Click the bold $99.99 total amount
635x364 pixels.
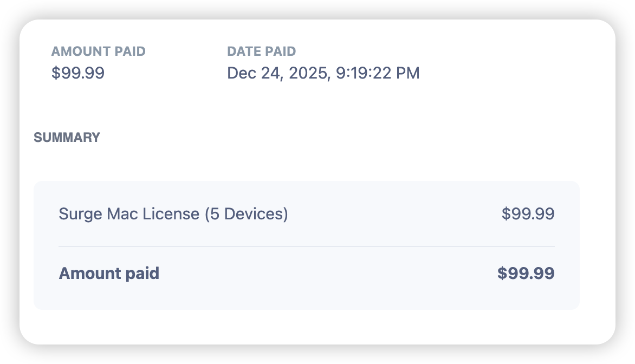pyautogui.click(x=526, y=273)
